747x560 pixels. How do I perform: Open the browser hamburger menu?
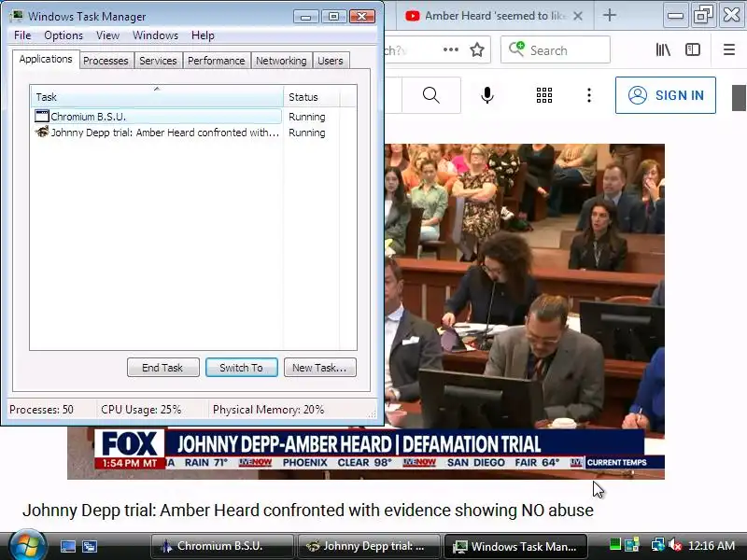729,49
